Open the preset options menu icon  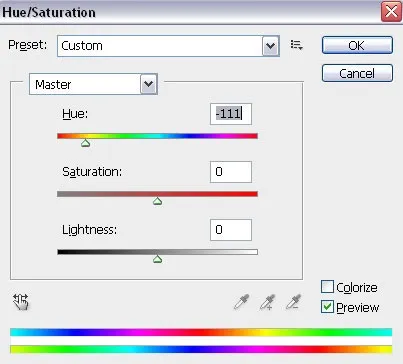(x=296, y=45)
